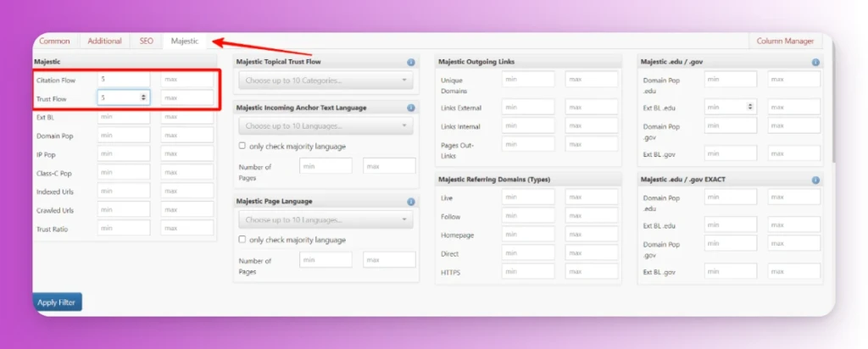Open info icon for Majestic Page Language
The height and width of the screenshot is (349, 868).
(x=411, y=202)
